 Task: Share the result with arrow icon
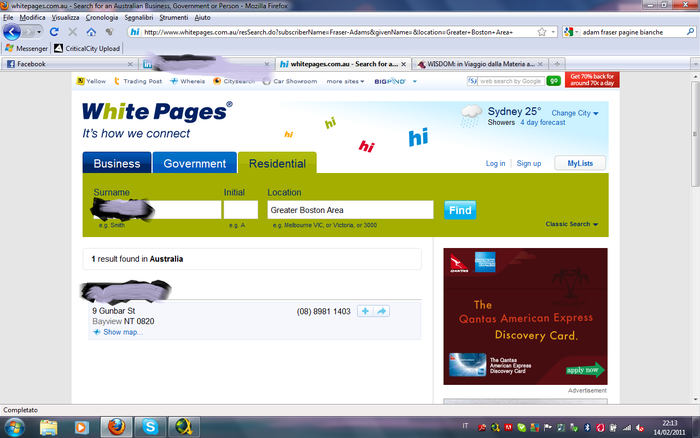381,311
